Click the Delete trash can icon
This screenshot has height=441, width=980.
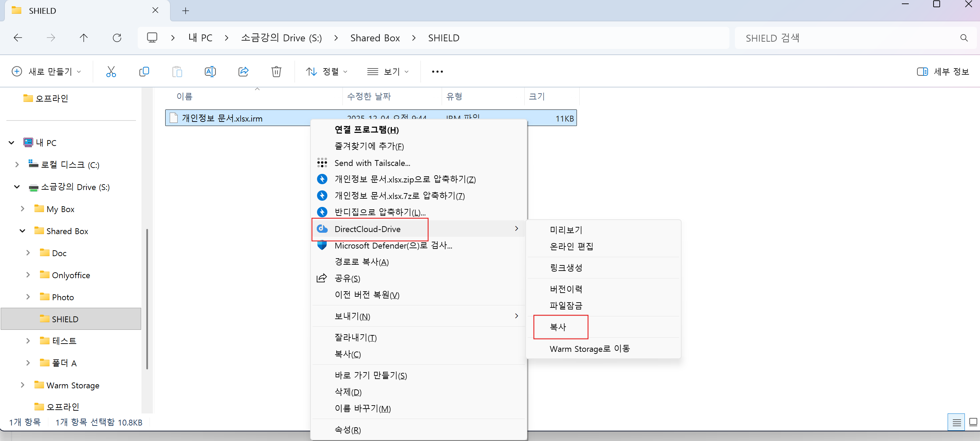pos(276,72)
